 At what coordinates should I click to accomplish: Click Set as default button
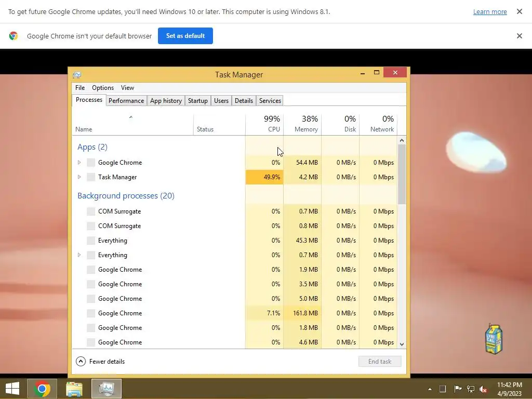pyautogui.click(x=185, y=36)
